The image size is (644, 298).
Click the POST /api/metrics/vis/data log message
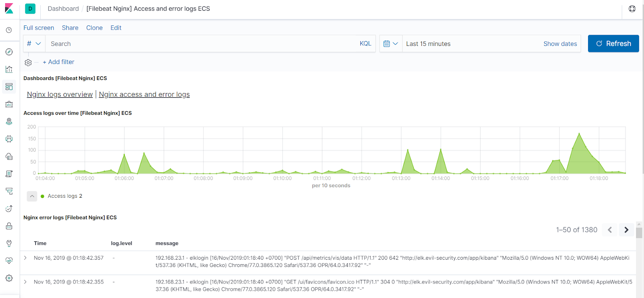pos(392,261)
